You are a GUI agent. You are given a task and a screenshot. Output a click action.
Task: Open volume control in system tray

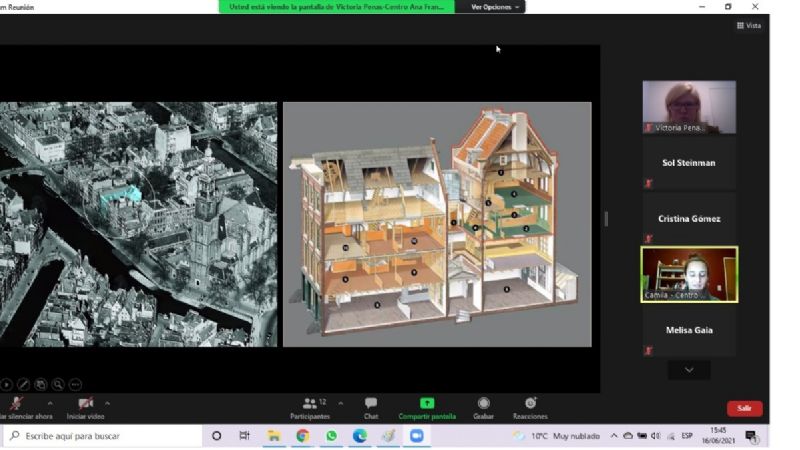(656, 436)
